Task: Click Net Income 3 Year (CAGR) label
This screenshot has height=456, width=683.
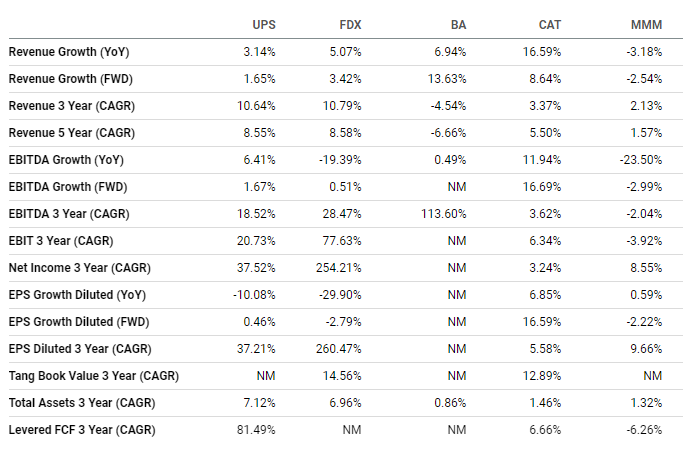Action: click(x=77, y=267)
